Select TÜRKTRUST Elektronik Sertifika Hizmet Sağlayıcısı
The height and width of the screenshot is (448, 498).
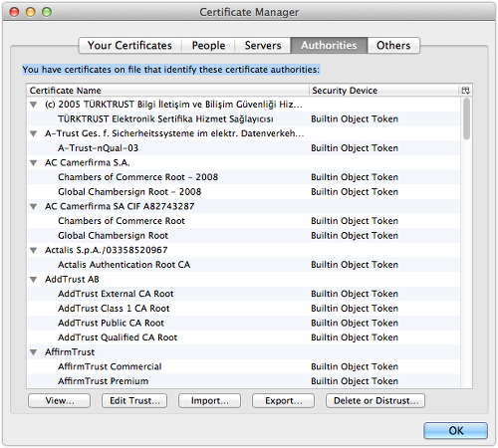[243, 119]
